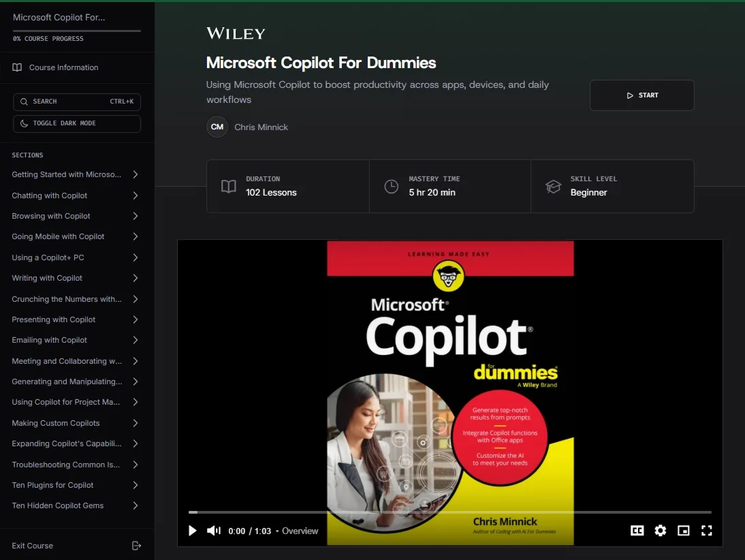745x560 pixels.
Task: Click the play triangle in START button
Action: [x=630, y=95]
